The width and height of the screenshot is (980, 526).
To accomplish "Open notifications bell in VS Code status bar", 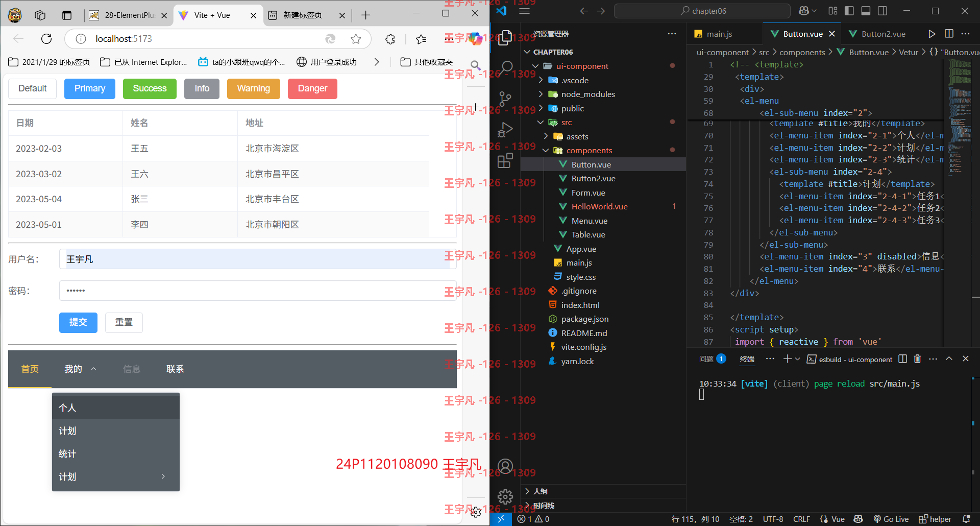I will [x=966, y=519].
